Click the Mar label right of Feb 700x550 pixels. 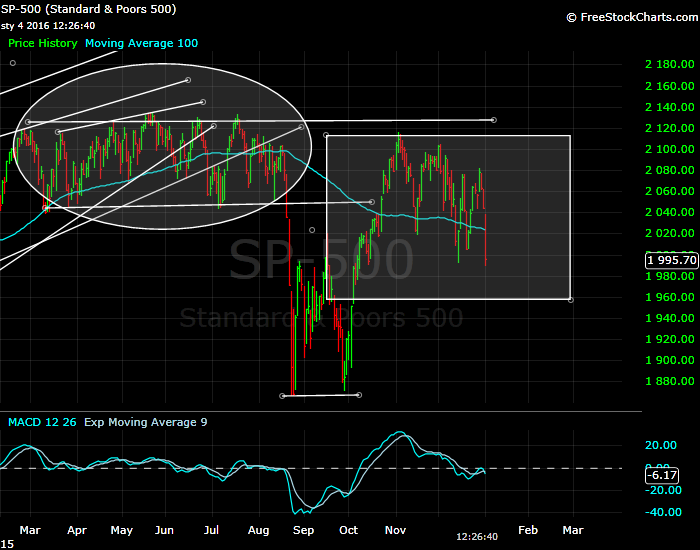tap(573, 530)
